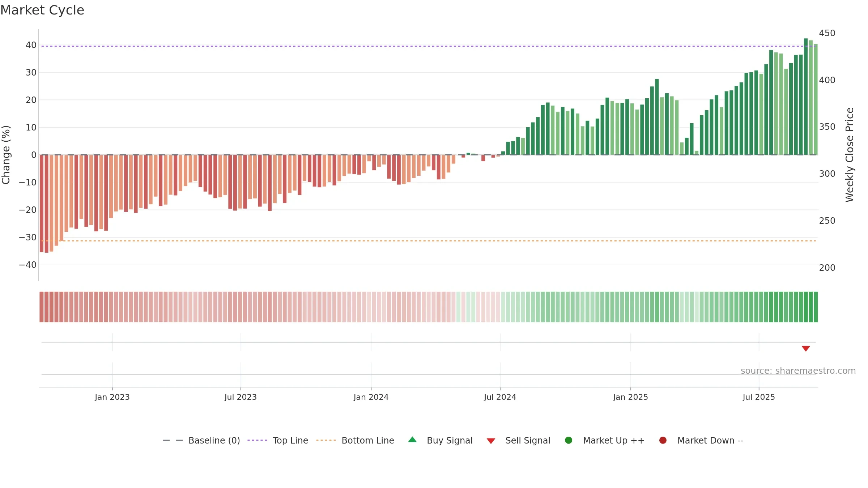Toggle the Sell Signal legend entry
This screenshot has height=488, width=868.
pos(518,440)
